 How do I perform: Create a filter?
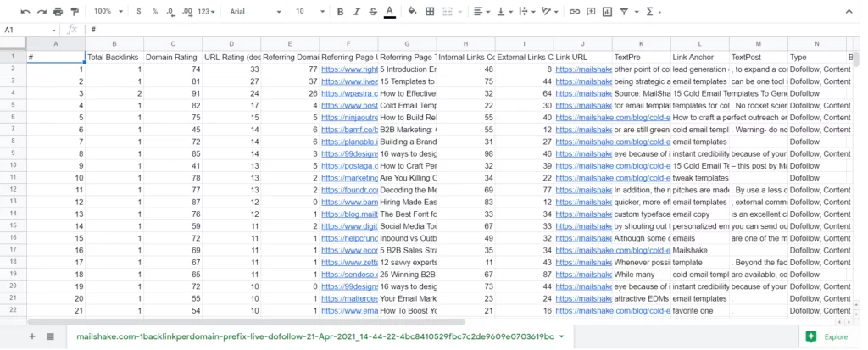point(624,12)
